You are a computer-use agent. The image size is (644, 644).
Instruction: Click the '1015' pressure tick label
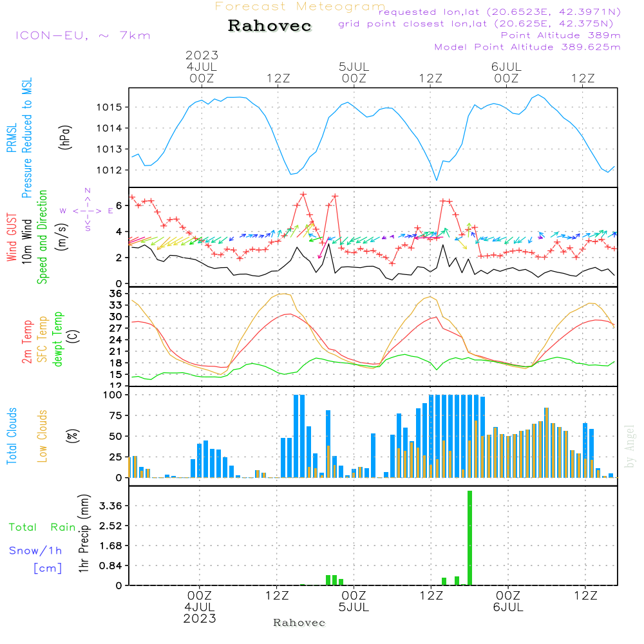pos(109,107)
